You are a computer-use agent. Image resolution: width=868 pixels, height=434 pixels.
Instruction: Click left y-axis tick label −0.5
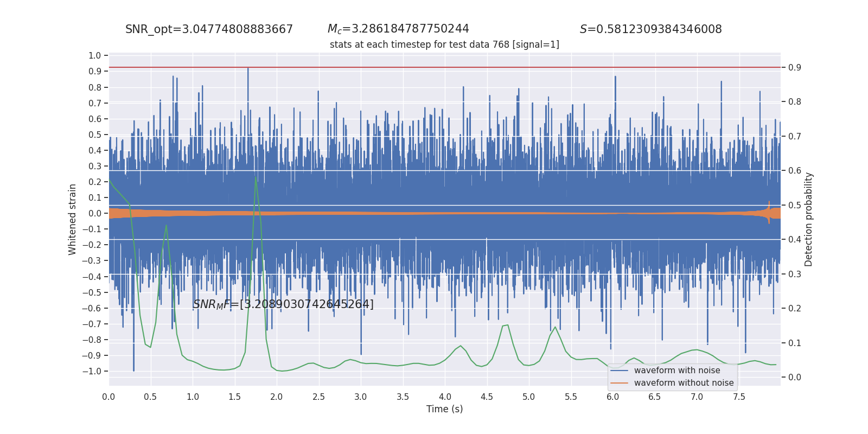[92, 292]
